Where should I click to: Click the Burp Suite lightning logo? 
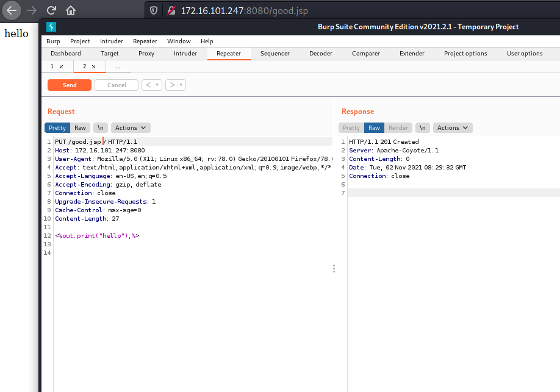(x=51, y=27)
